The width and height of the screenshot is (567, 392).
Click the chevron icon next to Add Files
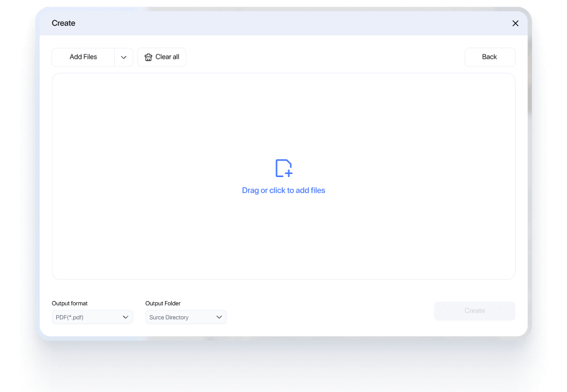123,57
